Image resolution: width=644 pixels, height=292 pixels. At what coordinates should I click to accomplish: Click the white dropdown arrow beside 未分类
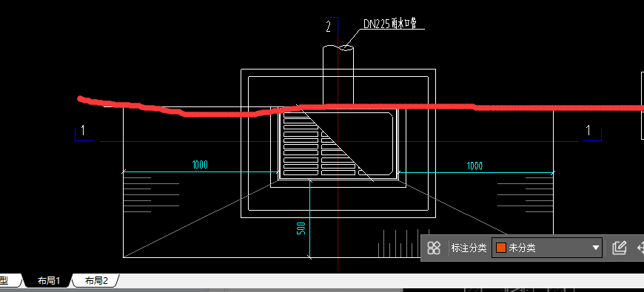596,248
